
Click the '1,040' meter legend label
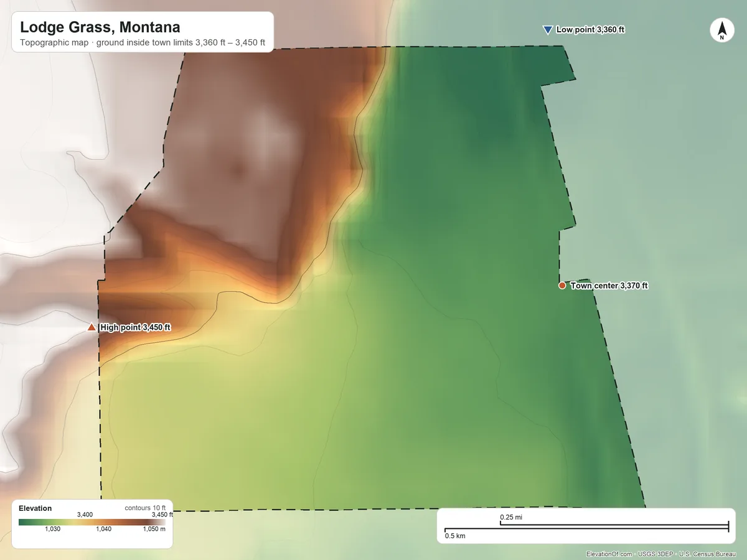(x=104, y=529)
